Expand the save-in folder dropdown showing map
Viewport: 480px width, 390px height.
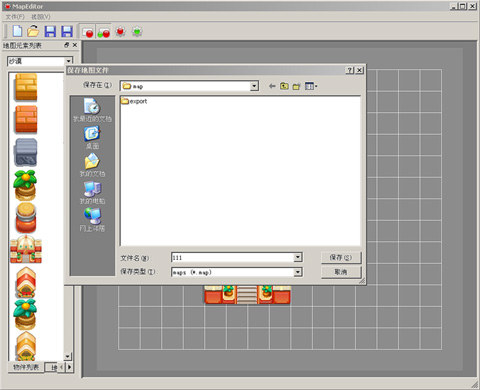254,86
